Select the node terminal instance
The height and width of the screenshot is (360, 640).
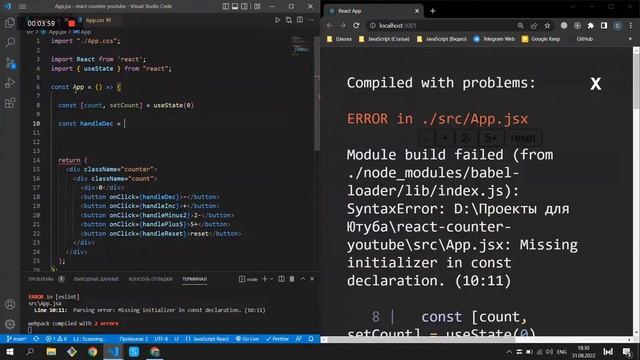(x=248, y=279)
